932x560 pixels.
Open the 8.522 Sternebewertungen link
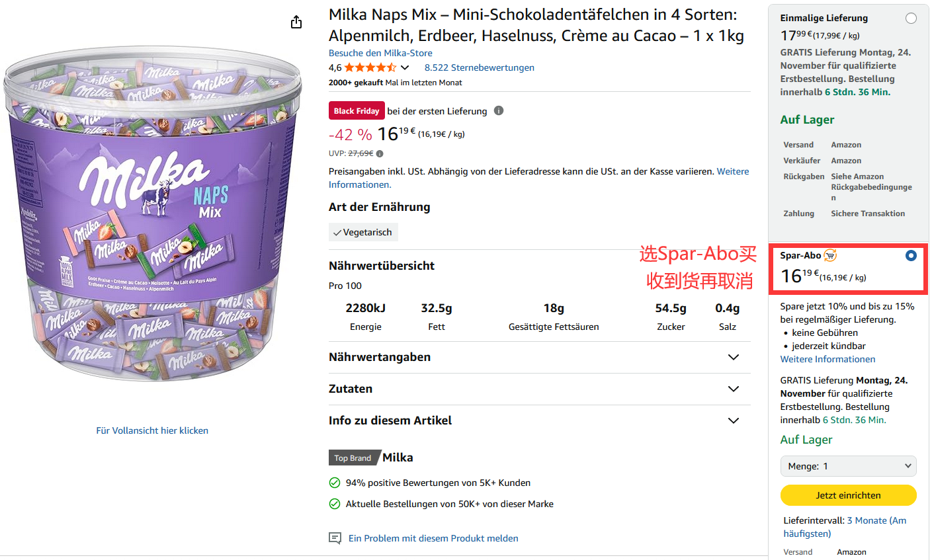479,67
